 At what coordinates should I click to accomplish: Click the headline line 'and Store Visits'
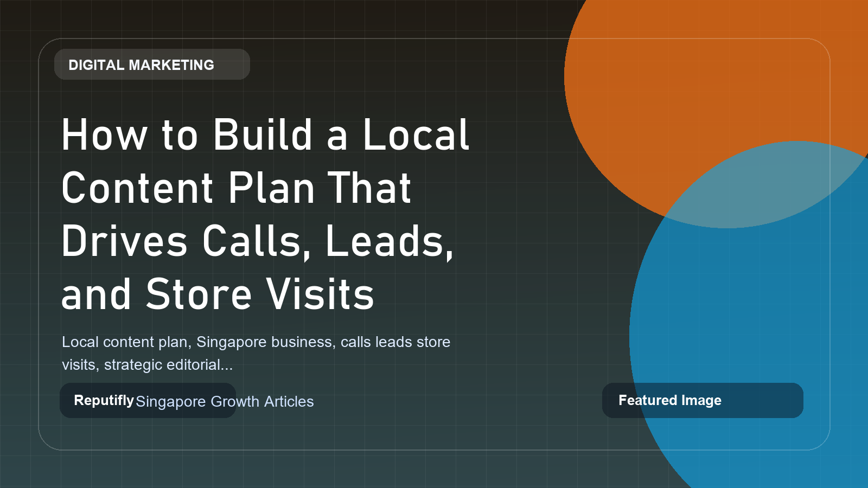point(218,294)
